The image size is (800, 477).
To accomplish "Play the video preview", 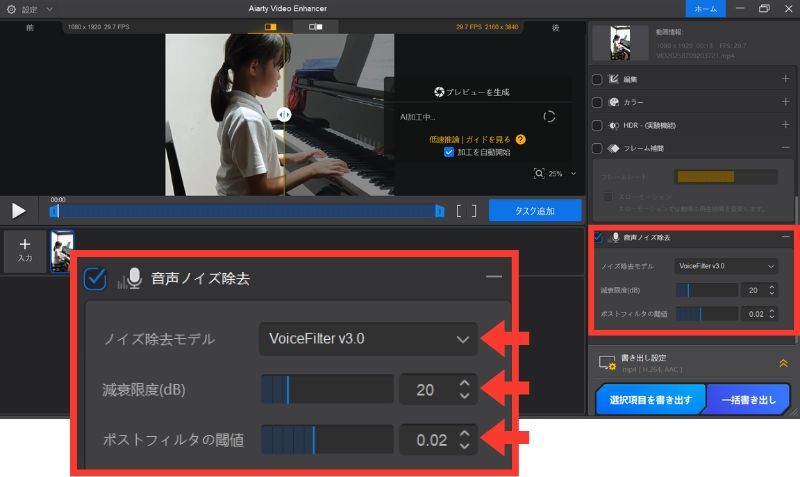I will pos(18,211).
